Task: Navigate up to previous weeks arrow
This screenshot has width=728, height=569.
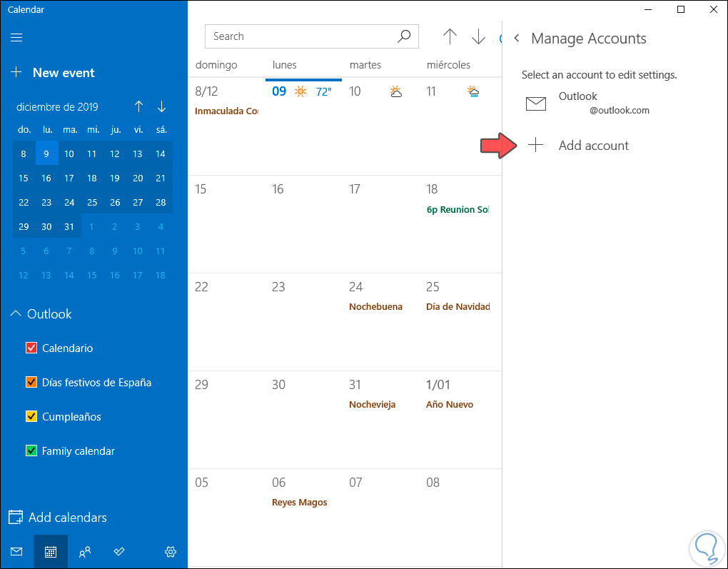Action: click(x=450, y=36)
